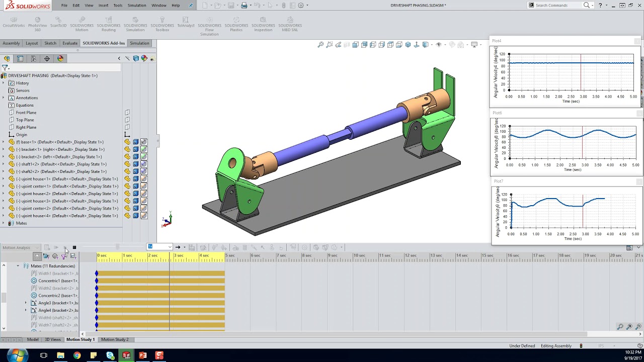Click the Filter Results icon in timeline
644x362 pixels.
[73, 256]
